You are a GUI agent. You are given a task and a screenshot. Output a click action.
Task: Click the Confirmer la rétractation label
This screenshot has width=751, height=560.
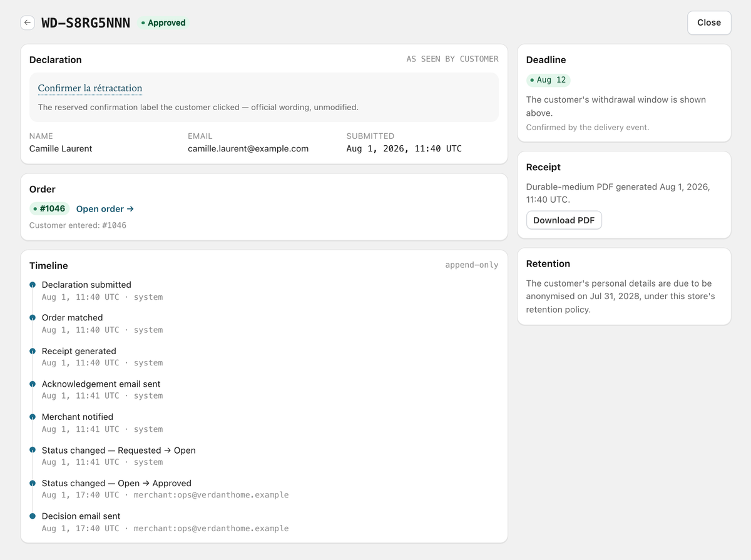pyautogui.click(x=90, y=88)
